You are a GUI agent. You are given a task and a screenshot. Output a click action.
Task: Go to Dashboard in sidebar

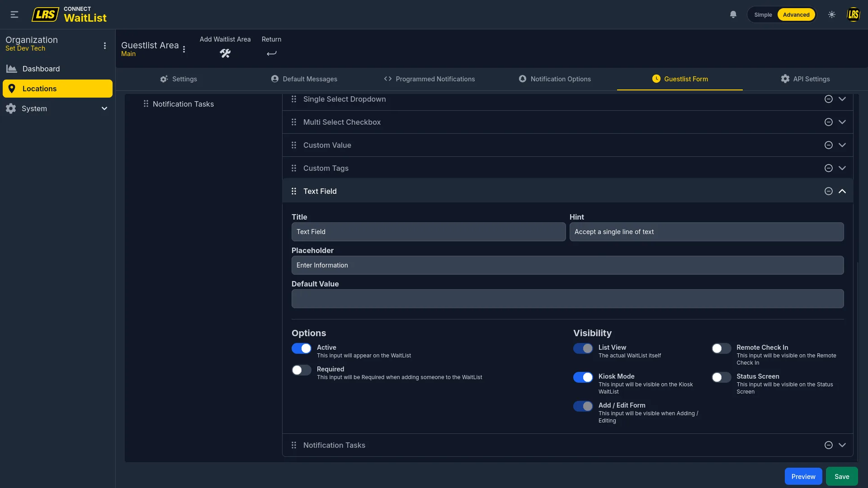click(57, 69)
